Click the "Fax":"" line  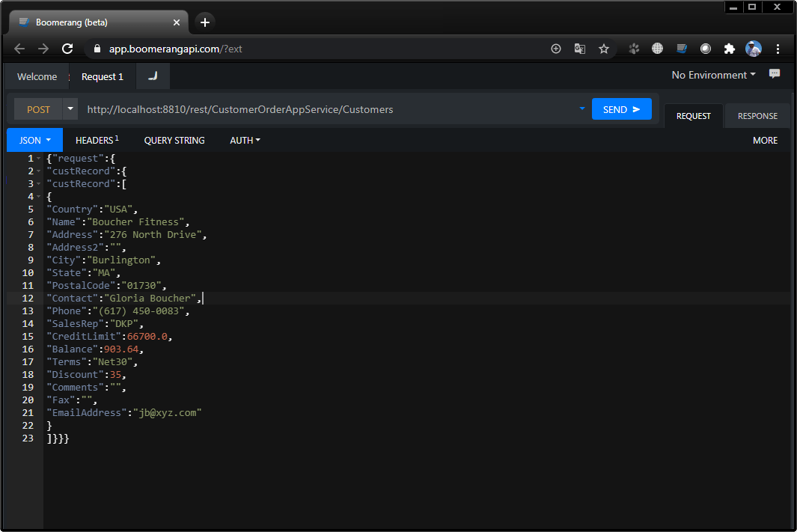point(72,400)
